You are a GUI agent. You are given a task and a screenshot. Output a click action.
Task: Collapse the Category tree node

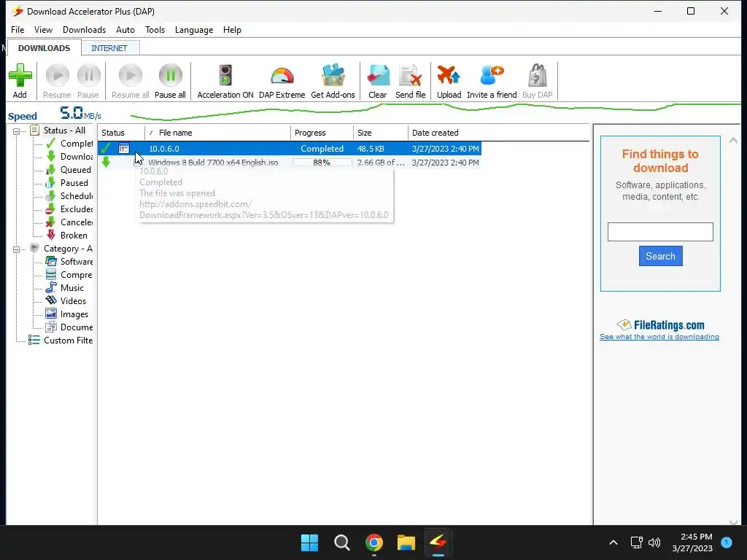17,249
